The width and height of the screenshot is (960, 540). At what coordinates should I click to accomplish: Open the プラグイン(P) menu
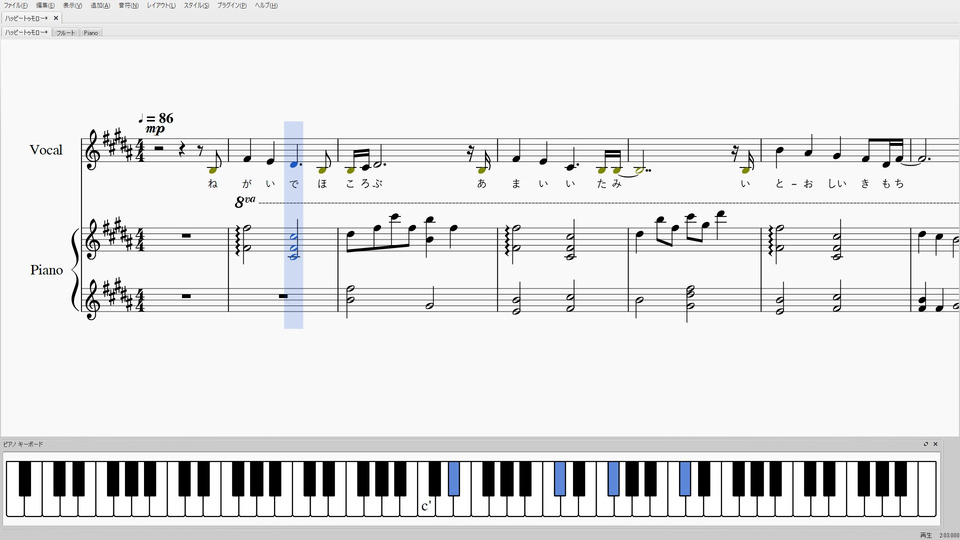(x=232, y=6)
